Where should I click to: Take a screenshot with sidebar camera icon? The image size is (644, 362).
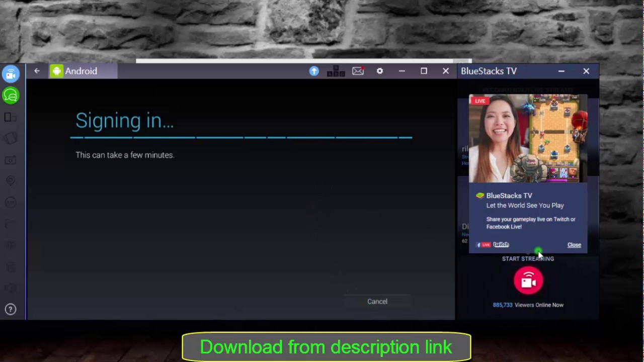(x=11, y=160)
